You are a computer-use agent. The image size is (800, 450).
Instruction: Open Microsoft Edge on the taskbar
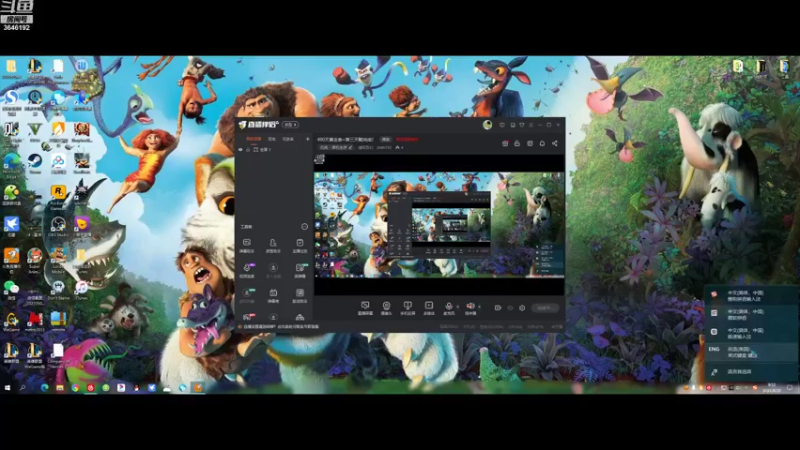click(x=44, y=388)
